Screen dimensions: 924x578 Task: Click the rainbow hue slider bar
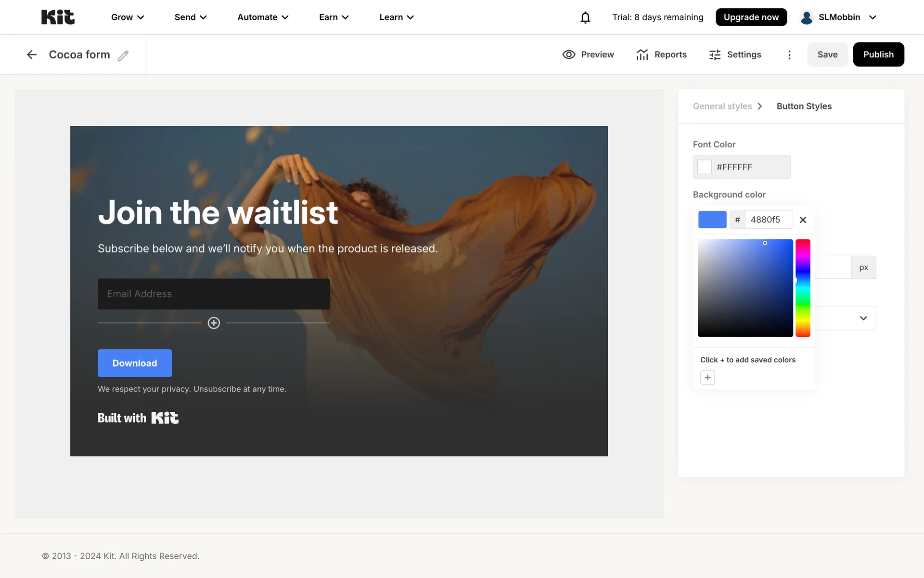[x=803, y=288]
